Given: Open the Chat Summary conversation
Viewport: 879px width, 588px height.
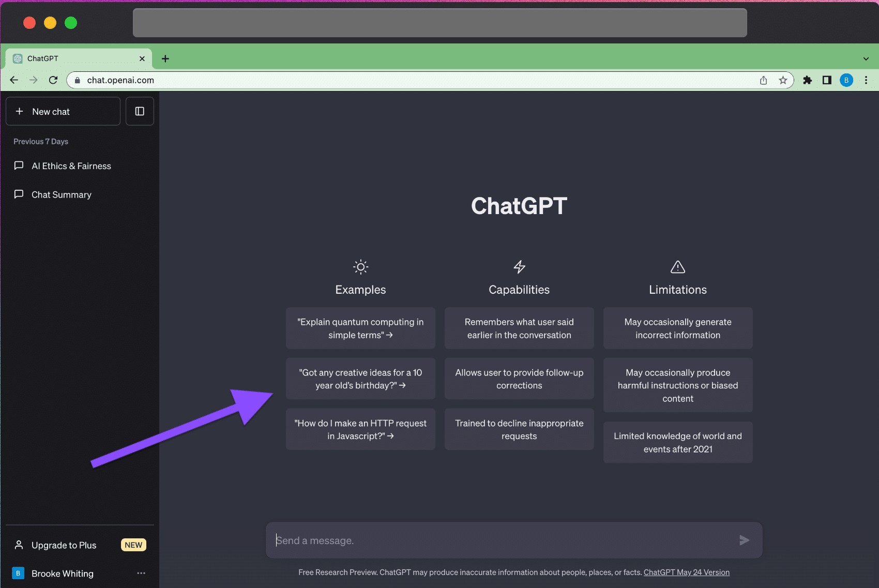Looking at the screenshot, I should pos(61,194).
